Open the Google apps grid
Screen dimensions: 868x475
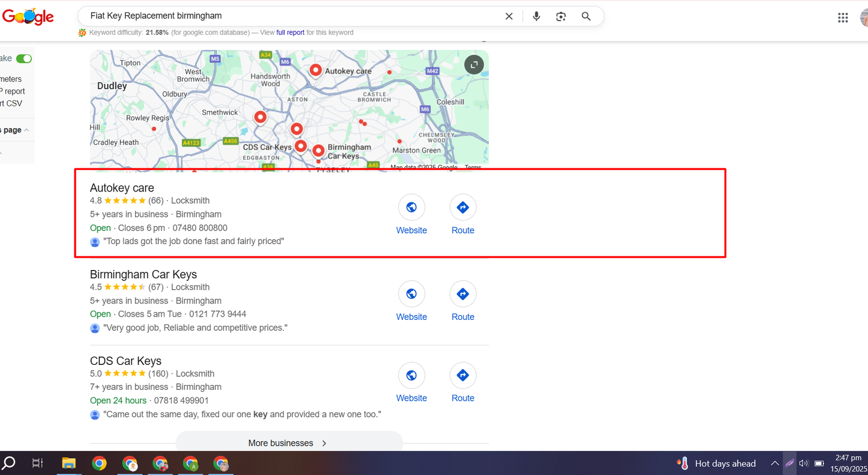[x=843, y=18]
